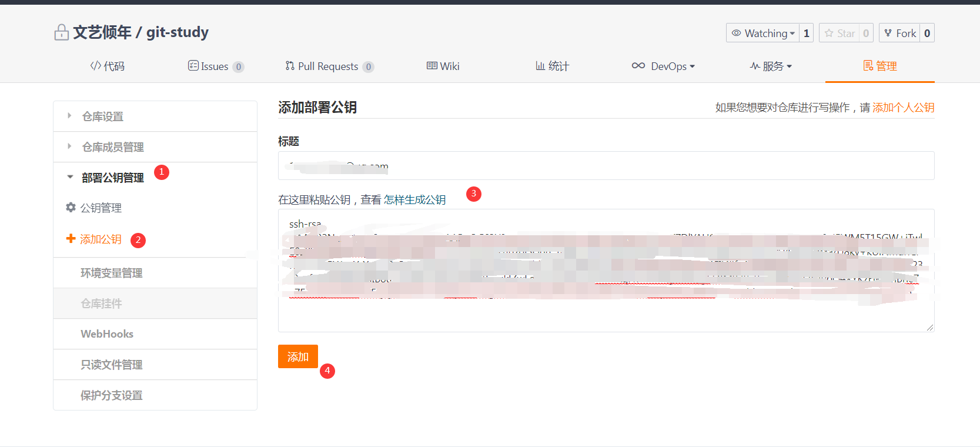Screen dimensions: 980x447
Task: Open 仓库挂件 in the sidebar
Action: (155, 303)
